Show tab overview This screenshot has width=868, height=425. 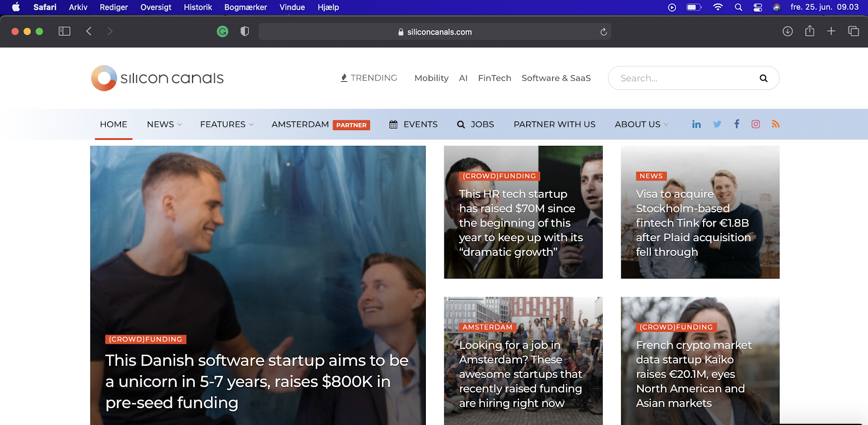(x=853, y=31)
